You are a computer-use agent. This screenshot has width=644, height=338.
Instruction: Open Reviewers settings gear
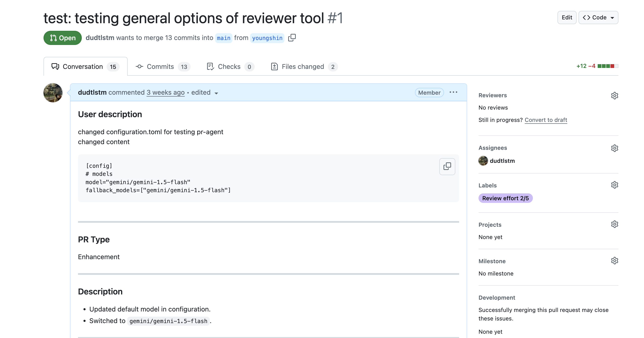click(614, 96)
